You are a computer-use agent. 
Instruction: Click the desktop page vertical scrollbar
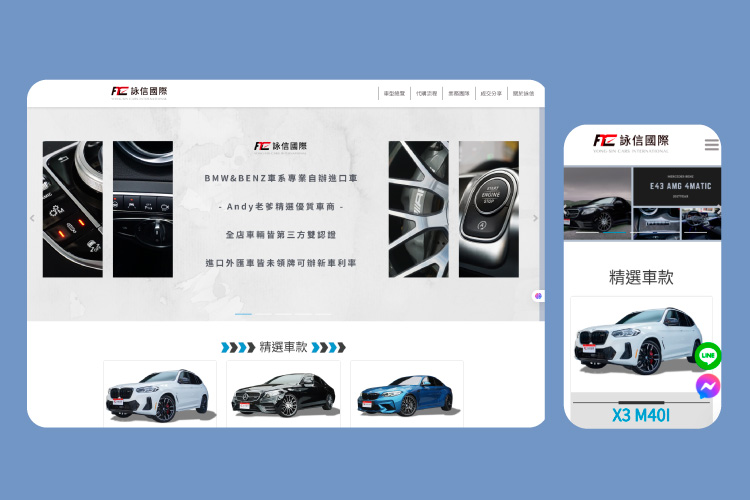coord(542,214)
